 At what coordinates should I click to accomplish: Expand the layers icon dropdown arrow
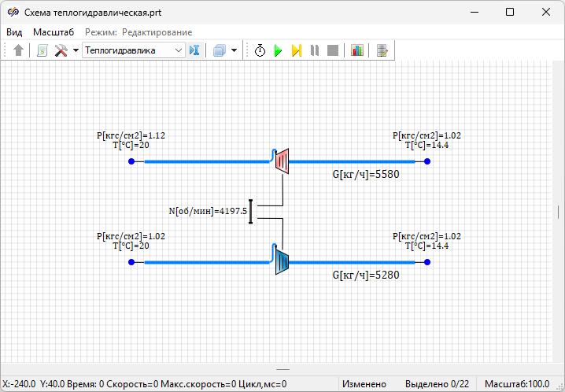pyautogui.click(x=234, y=50)
